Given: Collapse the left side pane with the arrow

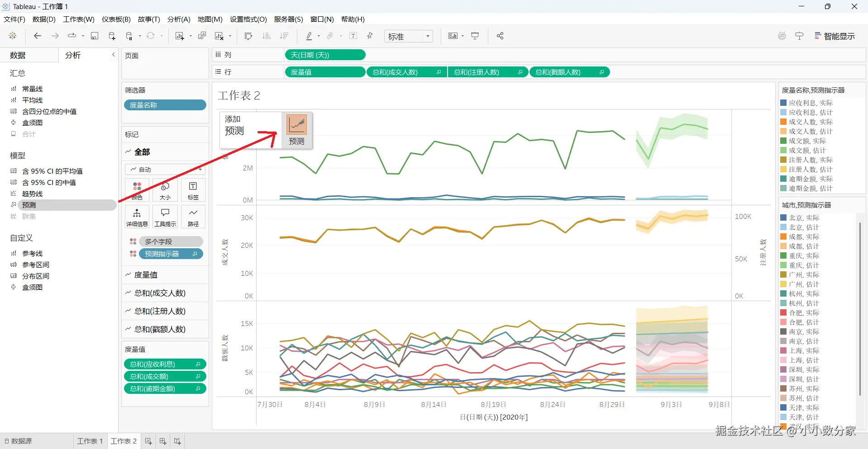Looking at the screenshot, I should coord(113,55).
